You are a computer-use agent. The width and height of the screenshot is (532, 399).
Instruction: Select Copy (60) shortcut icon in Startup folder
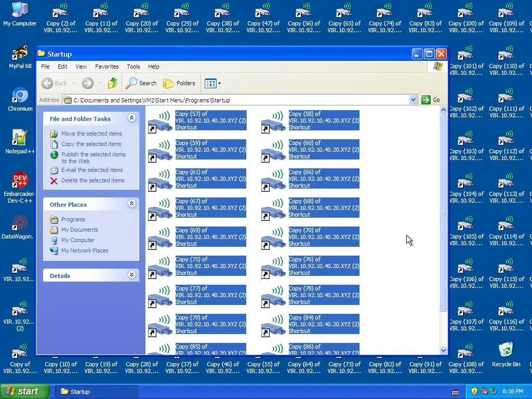click(x=273, y=151)
